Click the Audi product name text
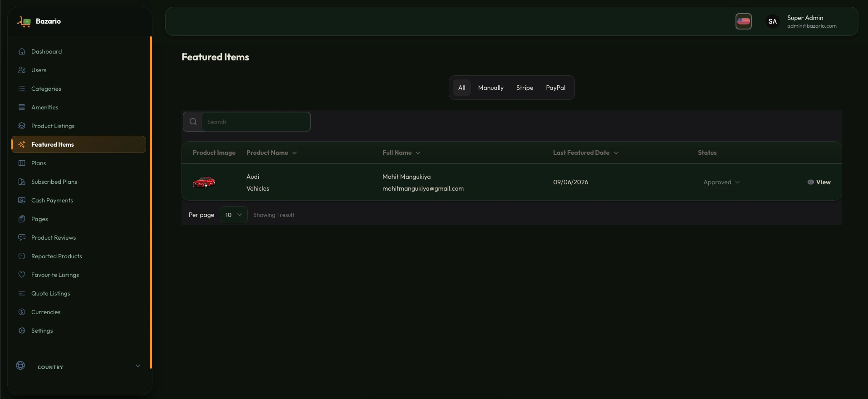The height and width of the screenshot is (399, 868). coord(253,177)
